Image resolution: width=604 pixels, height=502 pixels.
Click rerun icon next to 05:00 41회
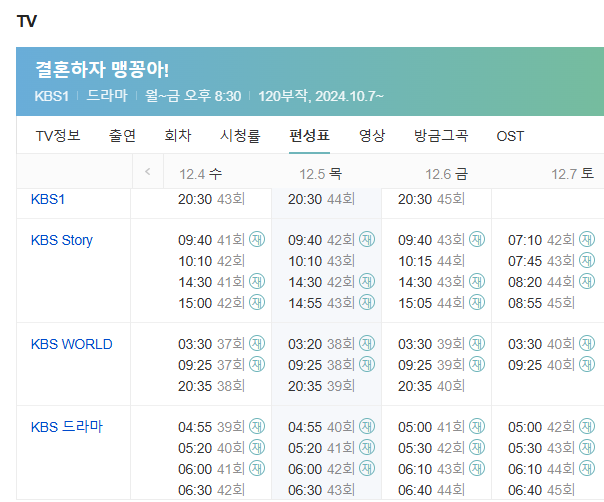(477, 426)
